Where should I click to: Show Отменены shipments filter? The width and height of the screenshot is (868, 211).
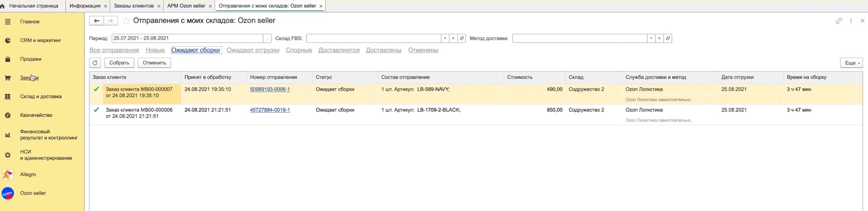tap(423, 50)
